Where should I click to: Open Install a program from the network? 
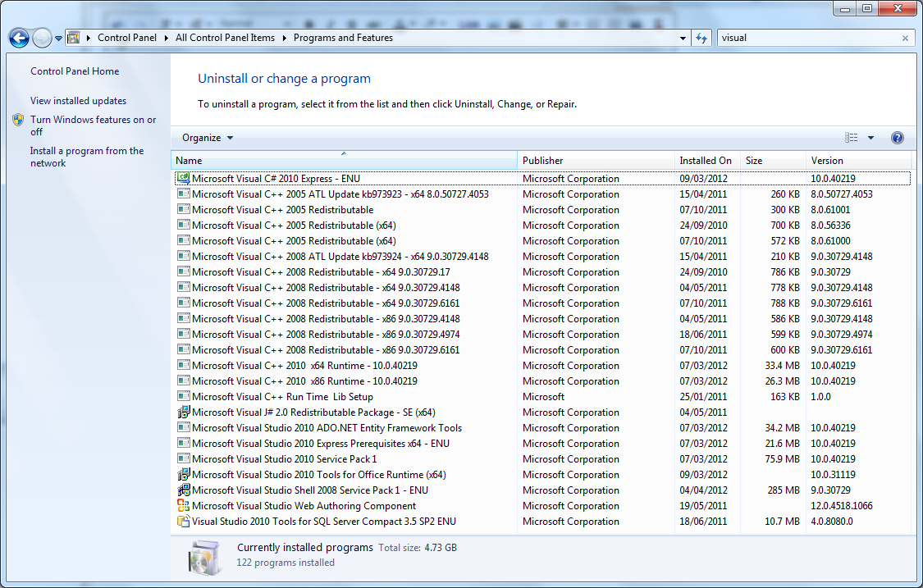pyautogui.click(x=87, y=157)
